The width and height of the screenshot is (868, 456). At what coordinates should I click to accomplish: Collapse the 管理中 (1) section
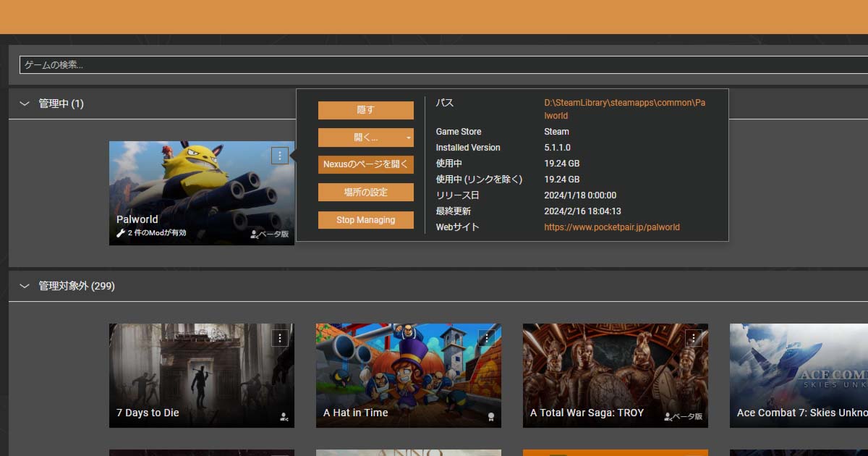[x=24, y=104]
